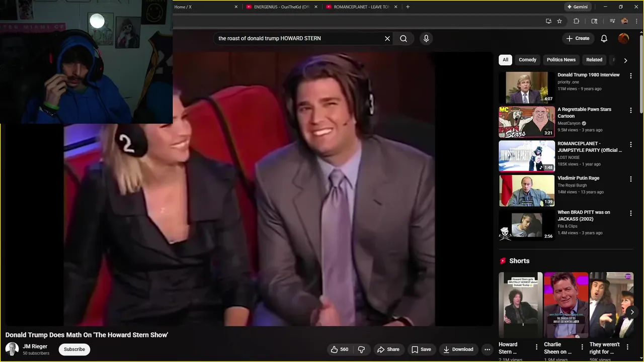
Task: Share this video
Action: (388, 349)
